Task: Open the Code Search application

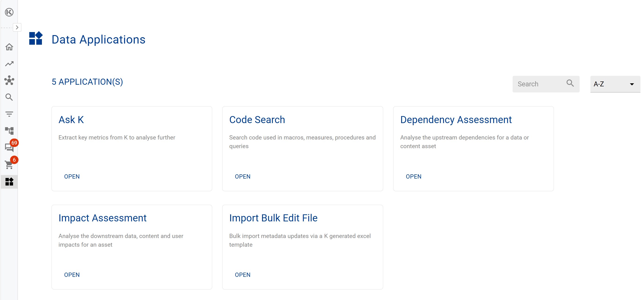Action: [x=243, y=177]
